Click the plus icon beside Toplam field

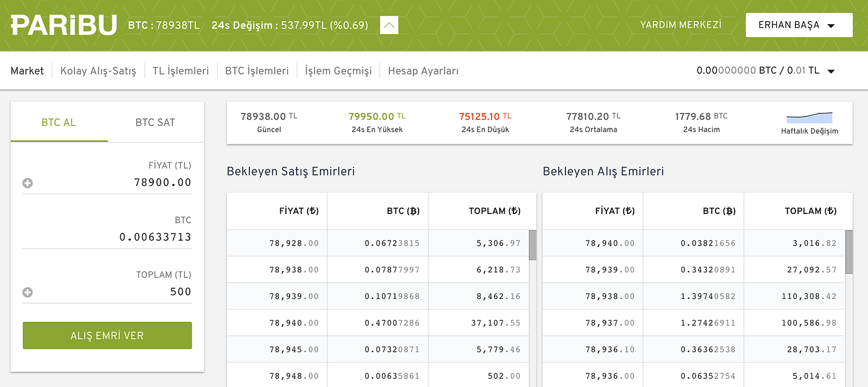click(x=27, y=292)
